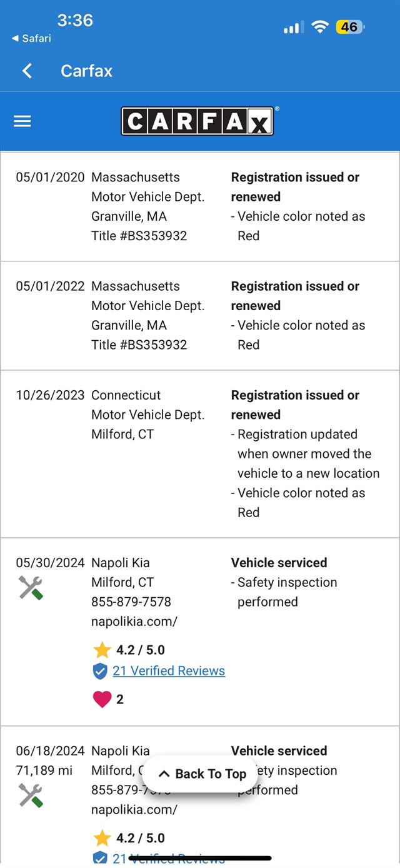Tap the service wrench icon for 05/30/2024
The height and width of the screenshot is (868, 400).
coord(31,588)
